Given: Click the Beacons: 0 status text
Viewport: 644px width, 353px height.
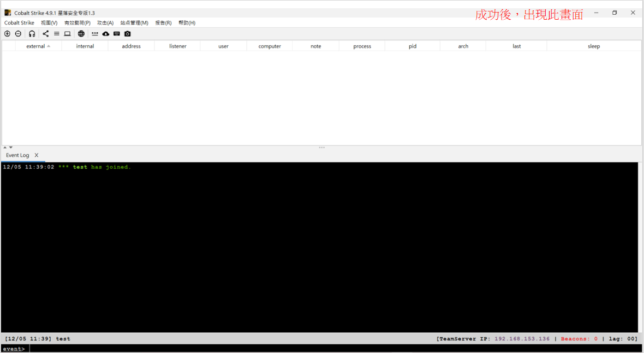Looking at the screenshot, I should [x=579, y=339].
